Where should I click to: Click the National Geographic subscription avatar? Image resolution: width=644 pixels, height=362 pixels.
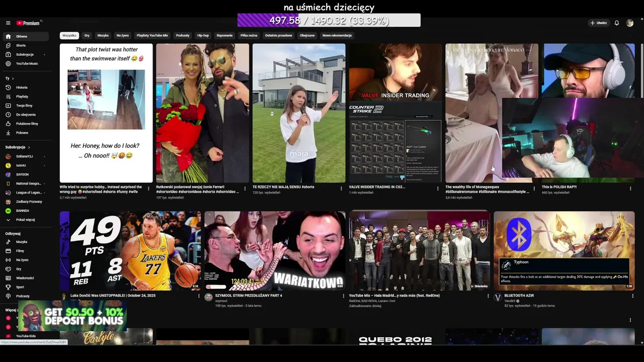(8, 184)
